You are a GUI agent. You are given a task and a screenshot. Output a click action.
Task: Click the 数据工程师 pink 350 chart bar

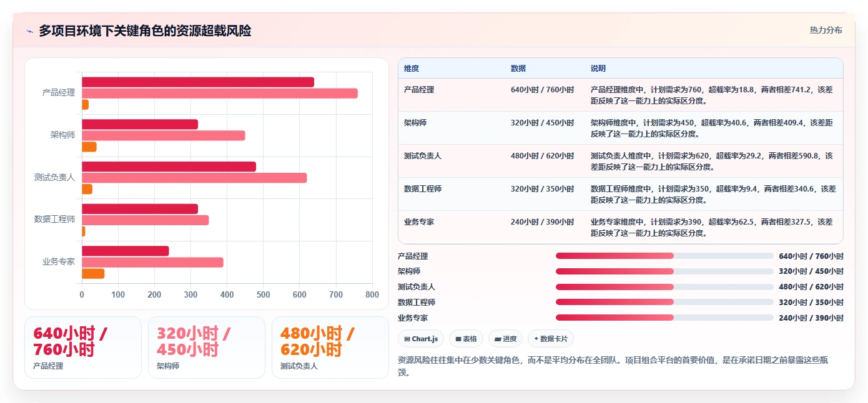point(145,220)
